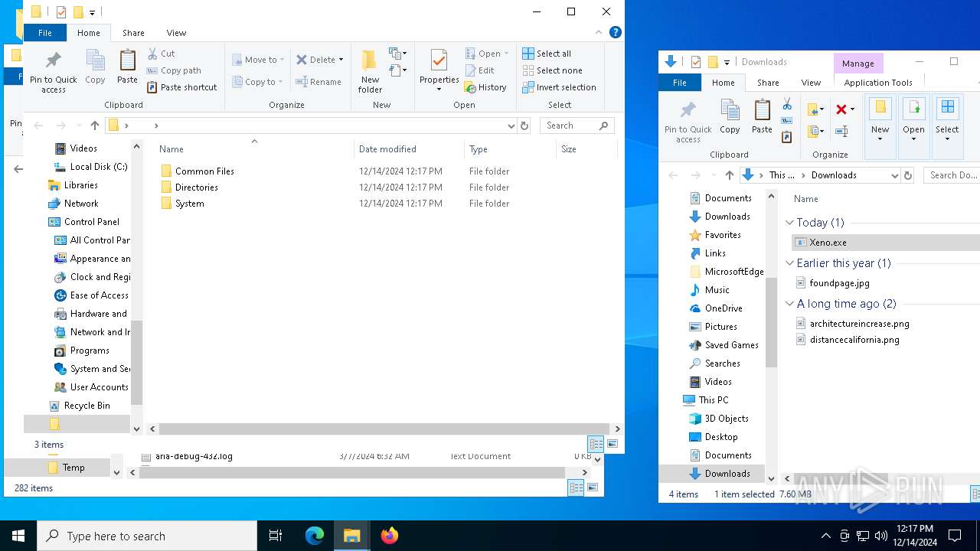Collapse the Earlier this year group
980x551 pixels.
pyautogui.click(x=790, y=263)
